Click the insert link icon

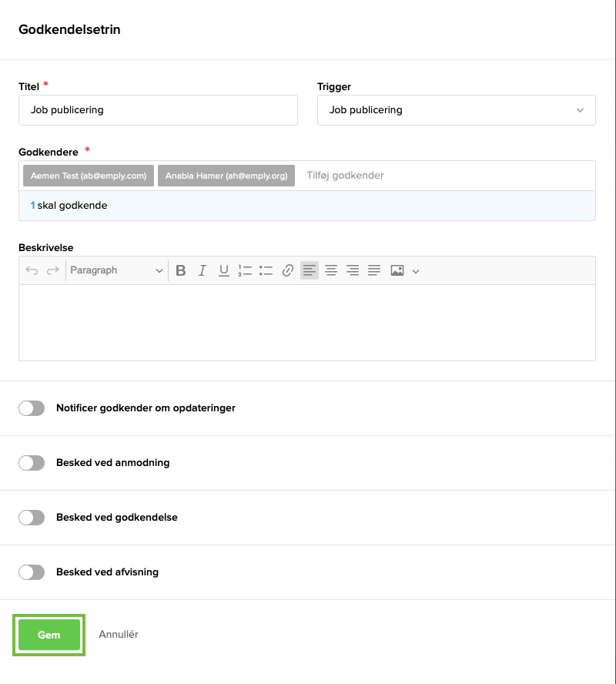click(x=288, y=270)
